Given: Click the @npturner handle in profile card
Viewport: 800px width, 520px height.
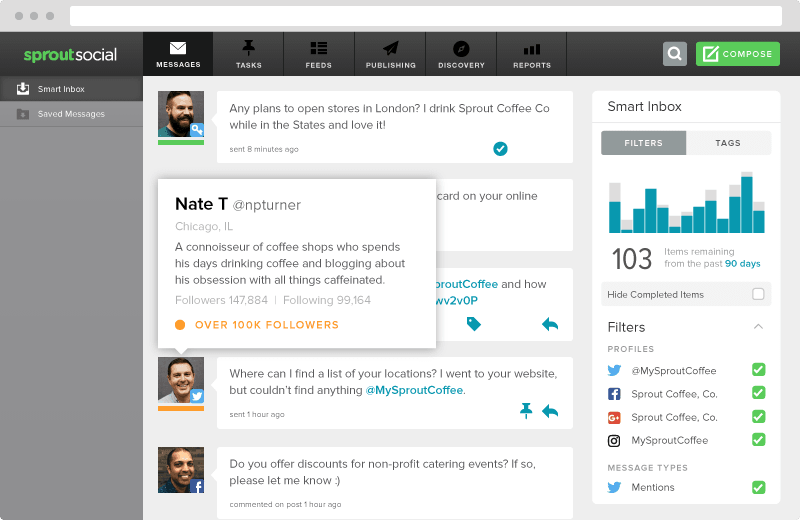Looking at the screenshot, I should 266,205.
